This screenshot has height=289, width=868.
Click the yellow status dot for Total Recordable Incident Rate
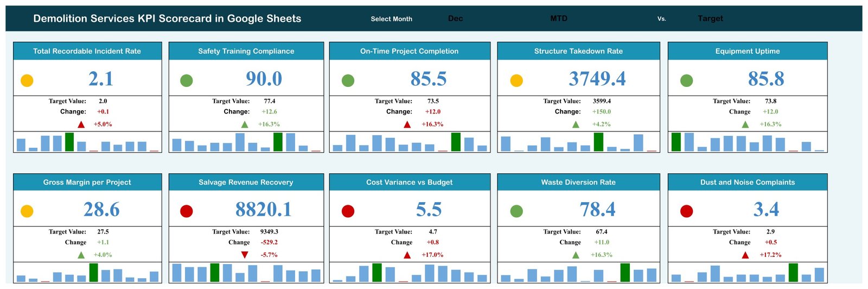[27, 80]
